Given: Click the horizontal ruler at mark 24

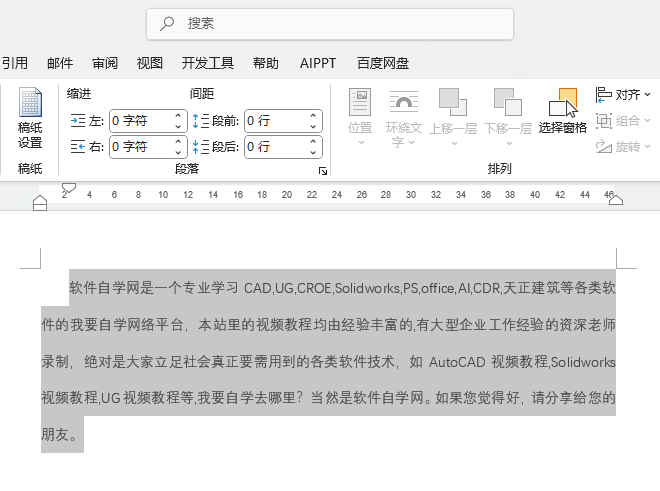Looking at the screenshot, I should click(x=336, y=195).
